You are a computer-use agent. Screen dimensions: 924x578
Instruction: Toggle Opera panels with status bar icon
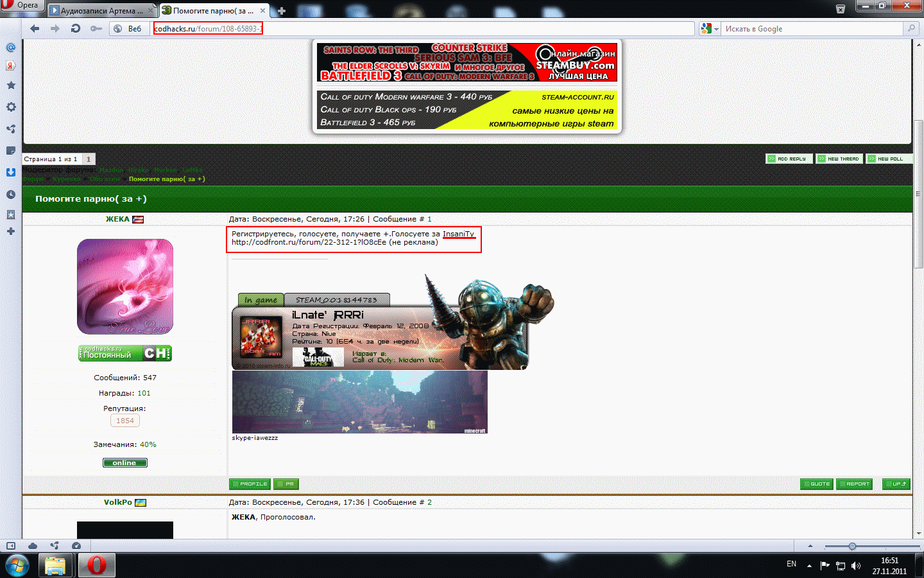pyautogui.click(x=11, y=546)
